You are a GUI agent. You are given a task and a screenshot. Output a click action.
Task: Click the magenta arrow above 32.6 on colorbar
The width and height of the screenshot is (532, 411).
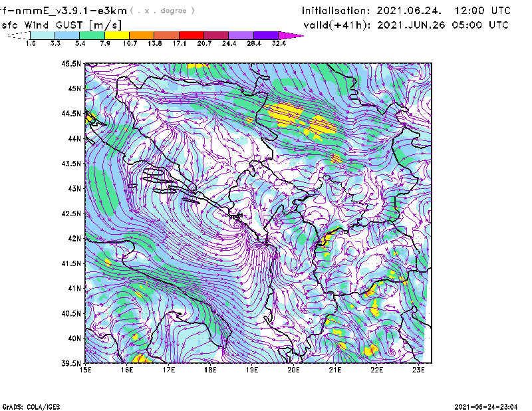pyautogui.click(x=291, y=35)
